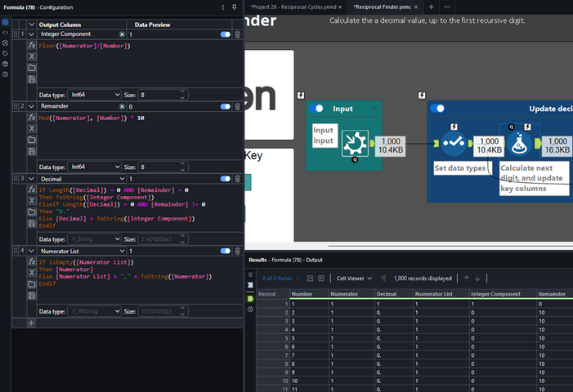Select the Reciprocal Finder.yxmc tab
This screenshot has width=573, height=392.
(x=382, y=7)
